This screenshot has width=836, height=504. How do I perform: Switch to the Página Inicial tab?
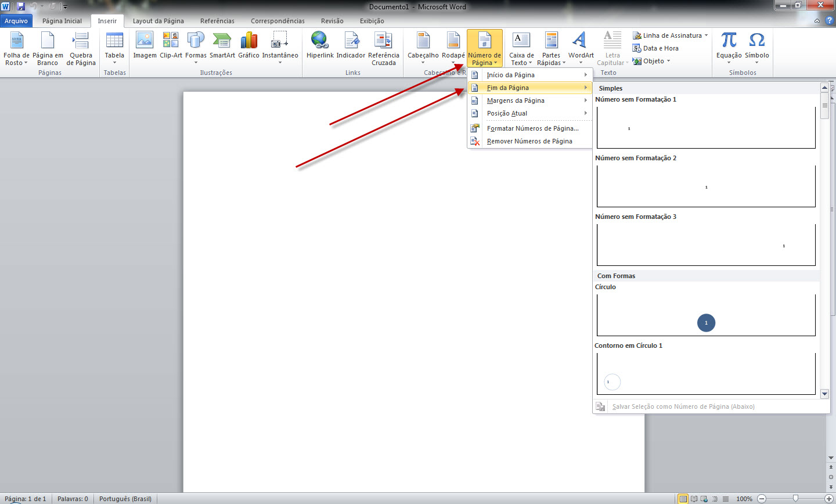tap(62, 21)
